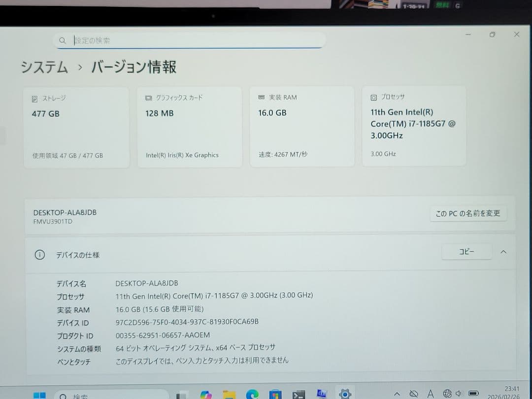
Task: Restore down the Settings window
Action: click(x=492, y=34)
